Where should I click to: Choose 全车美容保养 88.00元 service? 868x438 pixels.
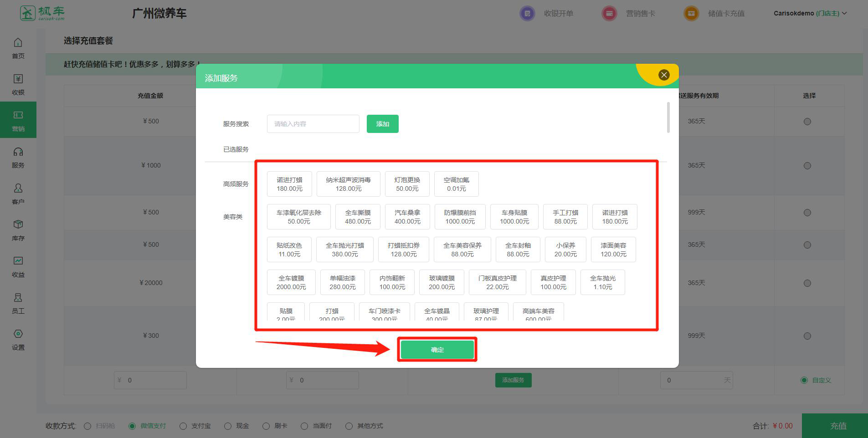[x=462, y=250]
